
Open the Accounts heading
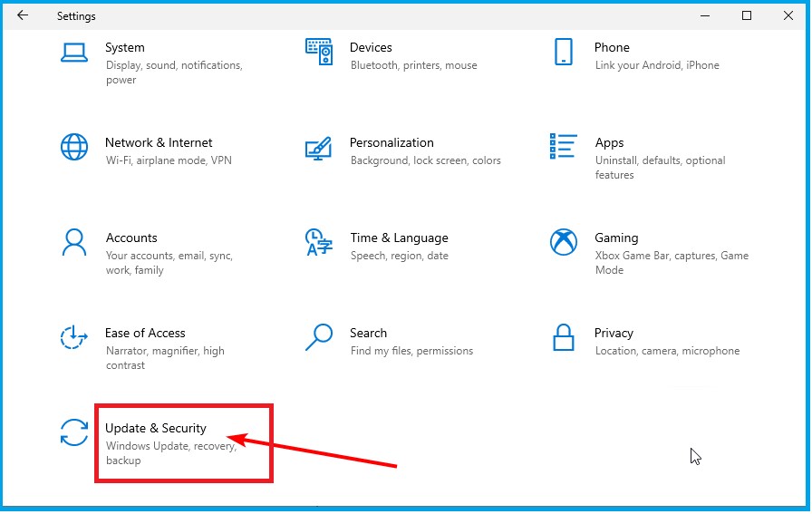coord(131,238)
